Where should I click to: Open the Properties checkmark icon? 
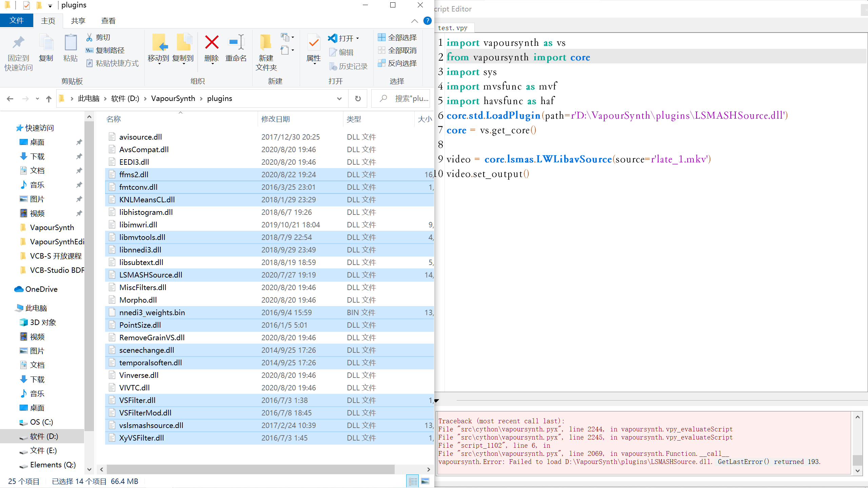coord(314,43)
